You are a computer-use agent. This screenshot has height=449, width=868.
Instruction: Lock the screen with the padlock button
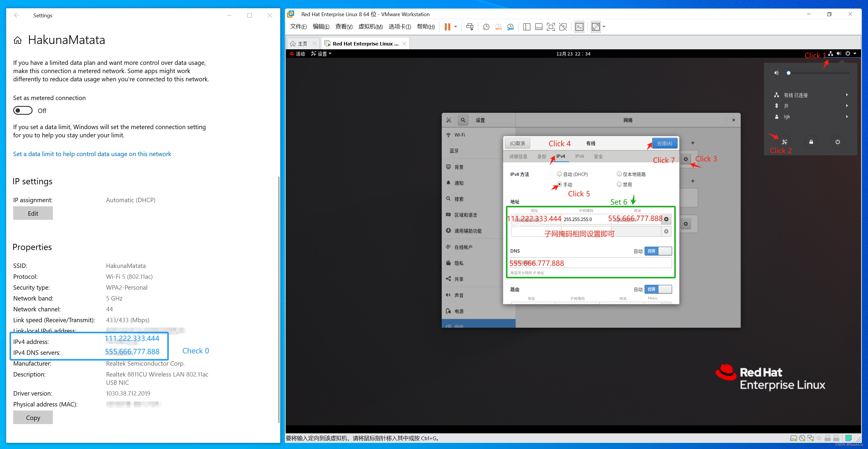pos(811,142)
